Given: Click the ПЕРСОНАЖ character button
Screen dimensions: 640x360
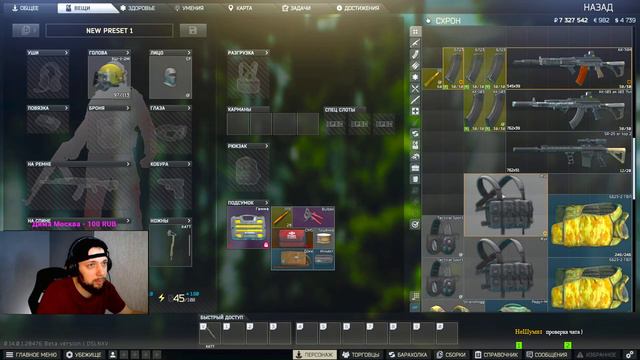Looking at the screenshot, I should pos(315,355).
